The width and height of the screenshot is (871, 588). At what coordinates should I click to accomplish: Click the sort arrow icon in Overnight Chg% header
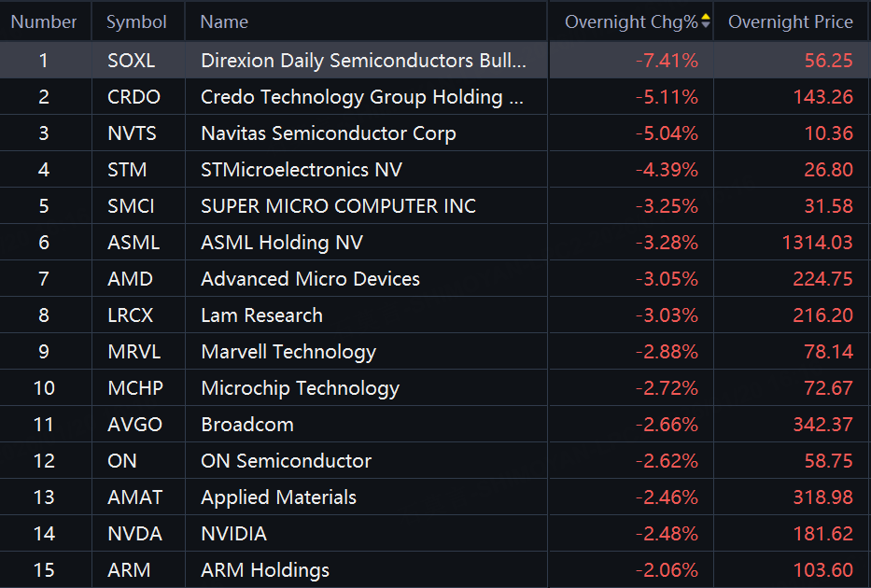click(x=706, y=21)
